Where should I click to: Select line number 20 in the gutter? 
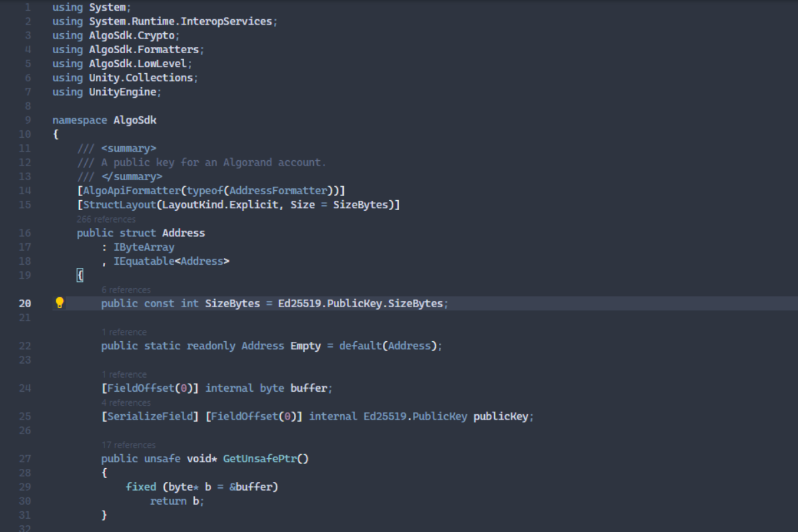(25, 303)
